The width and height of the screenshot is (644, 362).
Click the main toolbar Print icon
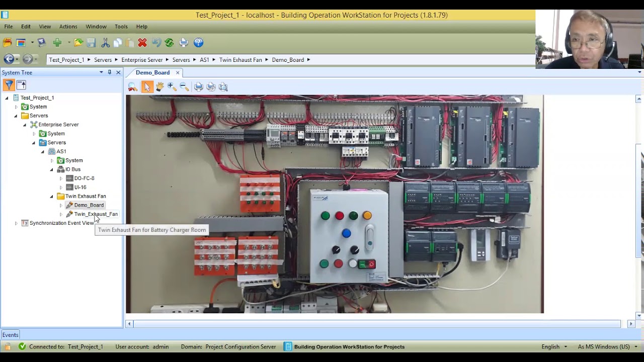184,43
